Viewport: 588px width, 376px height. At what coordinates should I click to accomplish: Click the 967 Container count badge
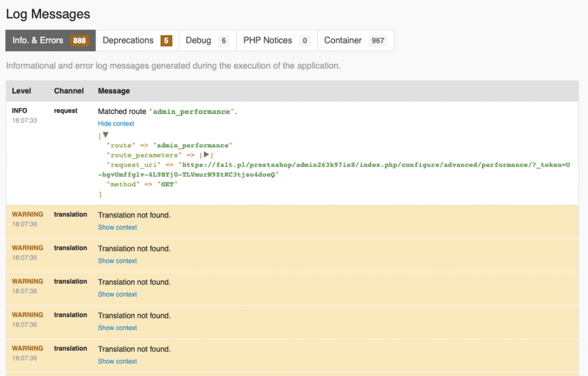pos(377,41)
